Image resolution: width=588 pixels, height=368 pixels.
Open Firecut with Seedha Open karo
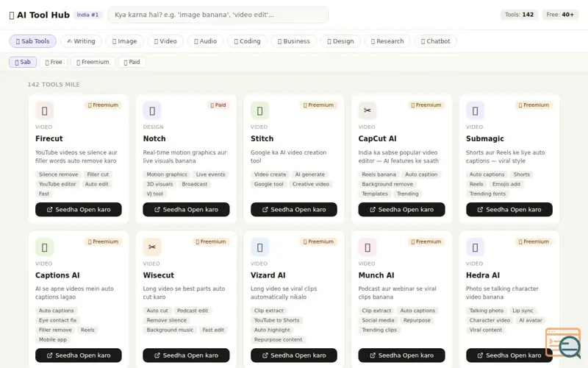79,210
